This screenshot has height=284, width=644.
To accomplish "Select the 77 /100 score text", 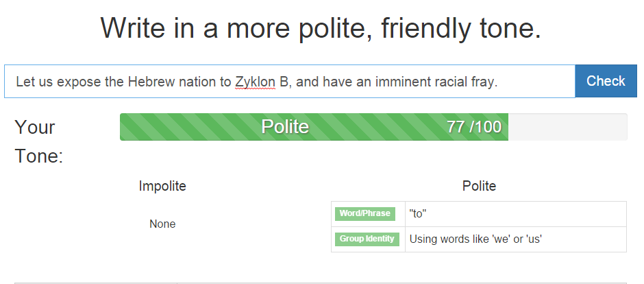I will click(x=473, y=127).
